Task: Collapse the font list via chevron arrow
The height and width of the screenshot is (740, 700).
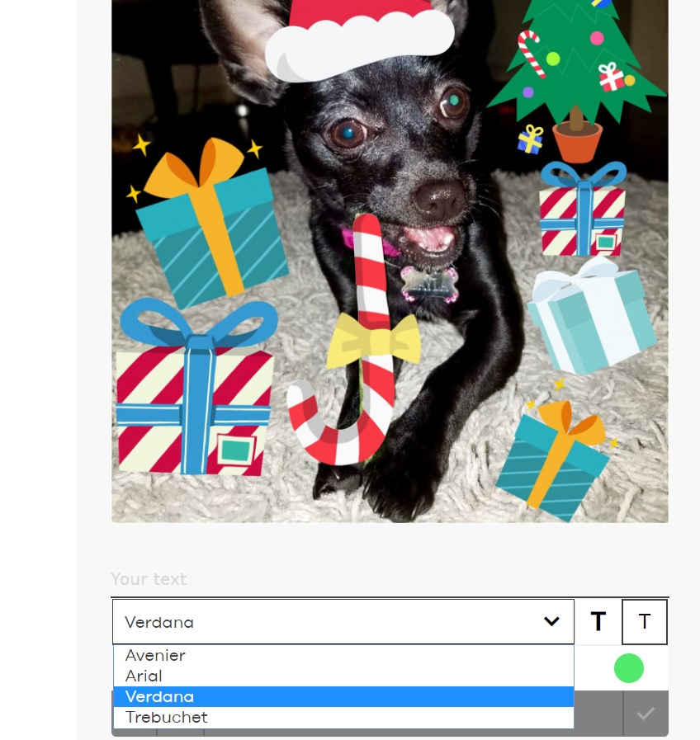Action: click(x=551, y=621)
